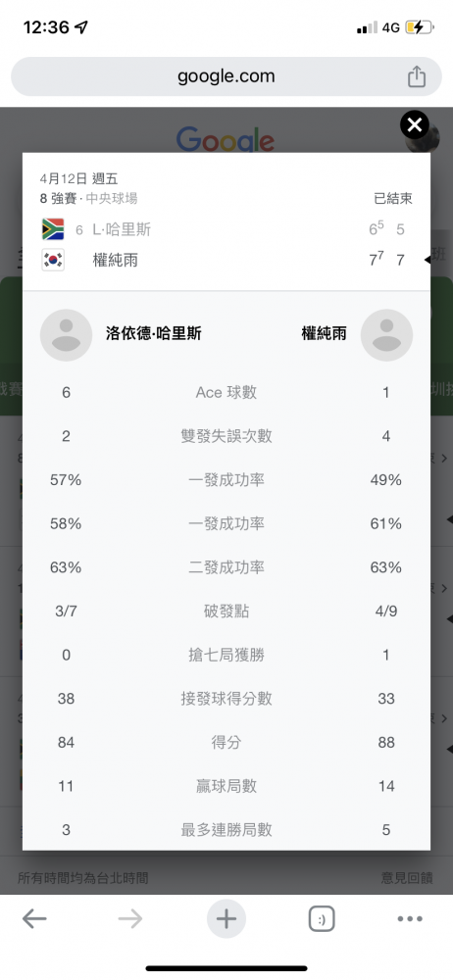Tap the Ace 球數 stat row
Viewport: 453px width, 980px height.
point(226,393)
